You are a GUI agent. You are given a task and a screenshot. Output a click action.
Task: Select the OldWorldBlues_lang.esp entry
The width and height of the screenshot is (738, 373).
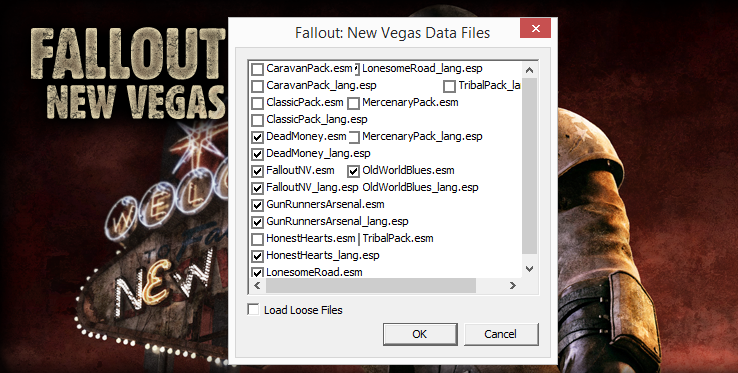pos(420,187)
